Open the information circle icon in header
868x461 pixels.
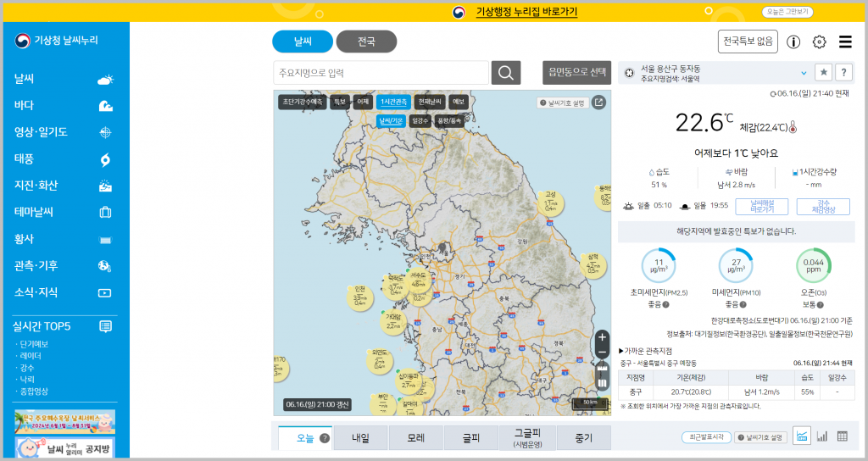click(x=793, y=42)
